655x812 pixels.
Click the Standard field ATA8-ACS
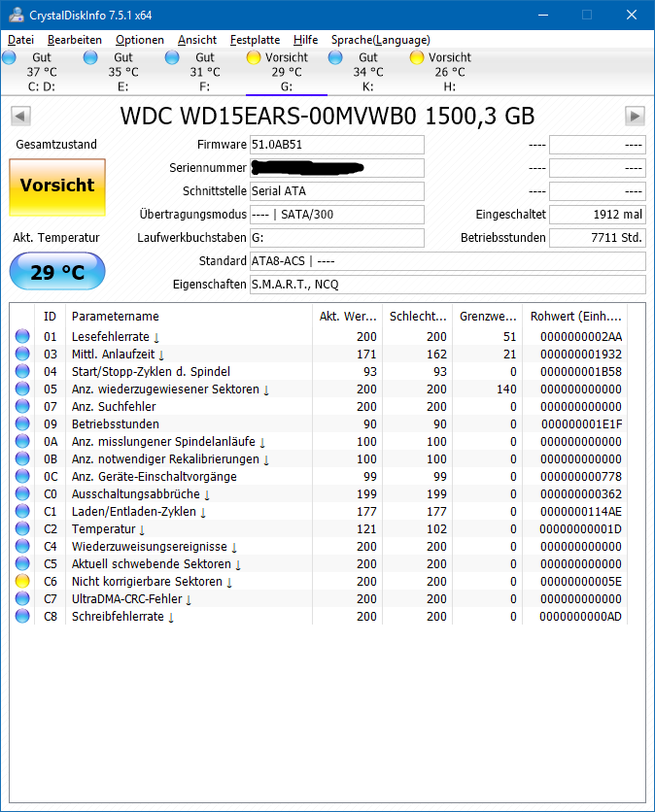pos(448,261)
